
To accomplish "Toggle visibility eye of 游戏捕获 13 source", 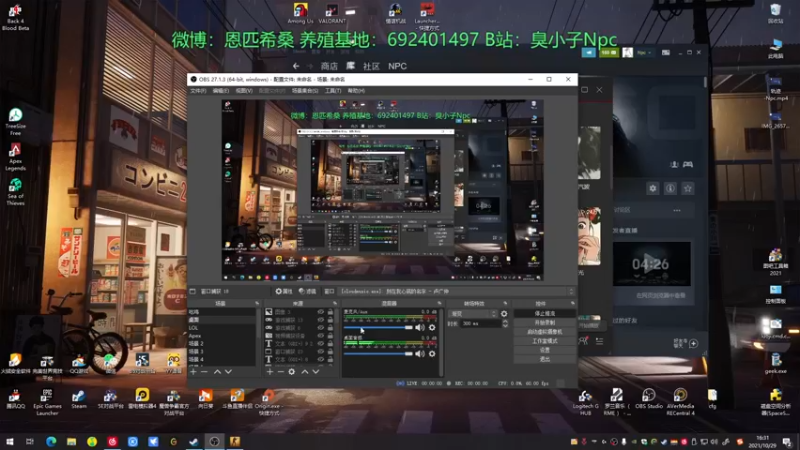I will (320, 320).
